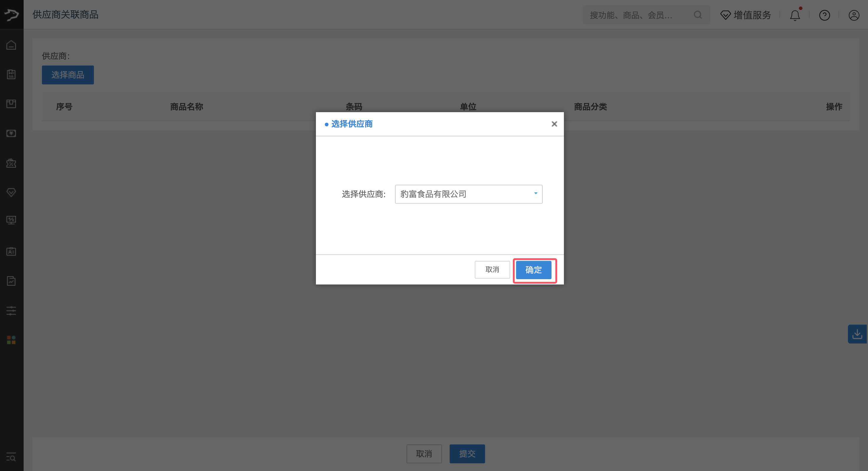Open the staff ID card sidebar icon
Image resolution: width=868 pixels, height=471 pixels.
pos(11,251)
